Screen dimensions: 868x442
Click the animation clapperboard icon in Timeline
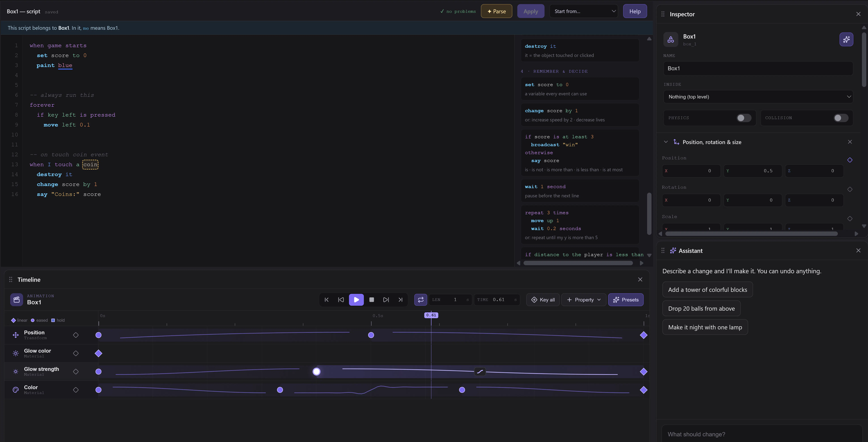coord(17,299)
